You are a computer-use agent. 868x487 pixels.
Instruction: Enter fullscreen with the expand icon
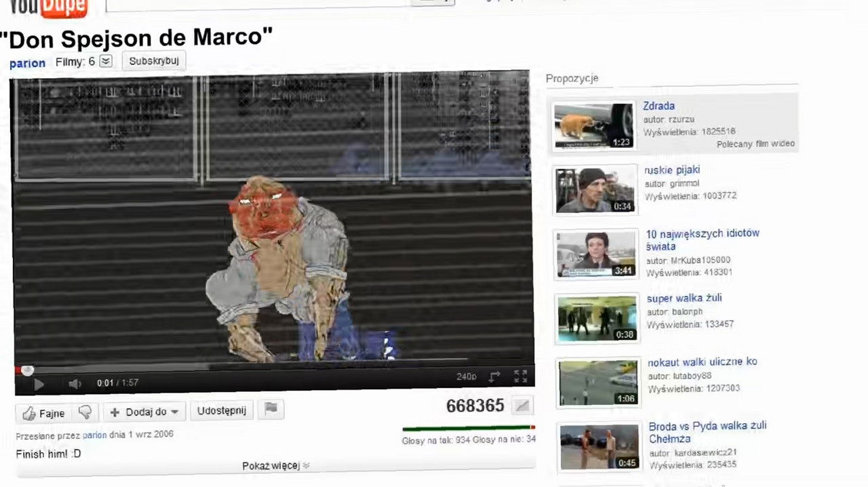click(x=520, y=376)
